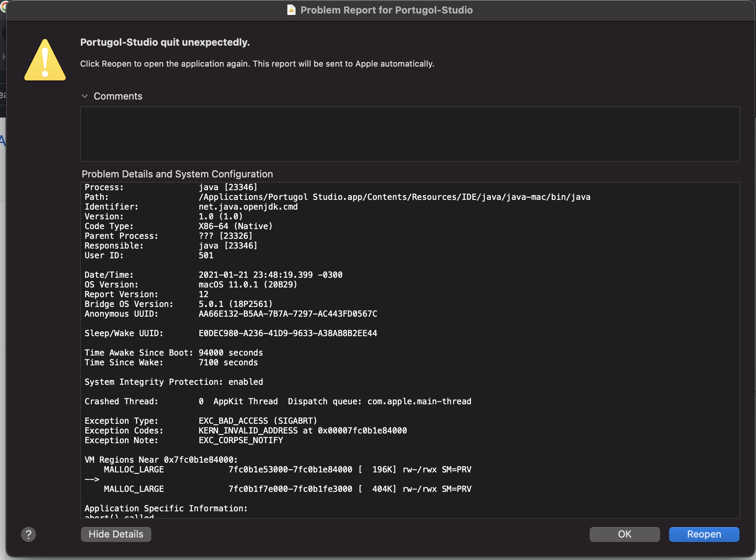Viewport: 756px width, 560px height.
Task: Collapse the Comments disclosure chevron
Action: click(x=85, y=96)
